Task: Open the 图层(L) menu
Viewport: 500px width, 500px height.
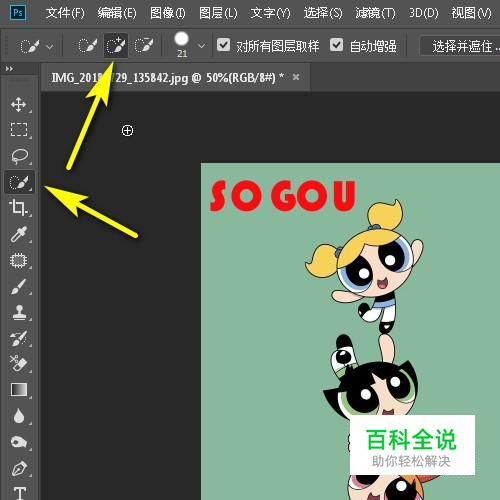Action: point(218,13)
